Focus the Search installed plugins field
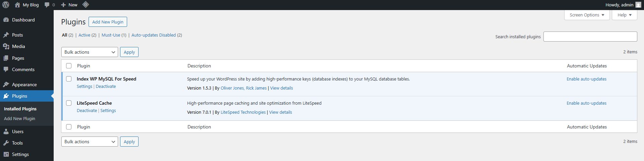The width and height of the screenshot is (644, 161). click(590, 37)
